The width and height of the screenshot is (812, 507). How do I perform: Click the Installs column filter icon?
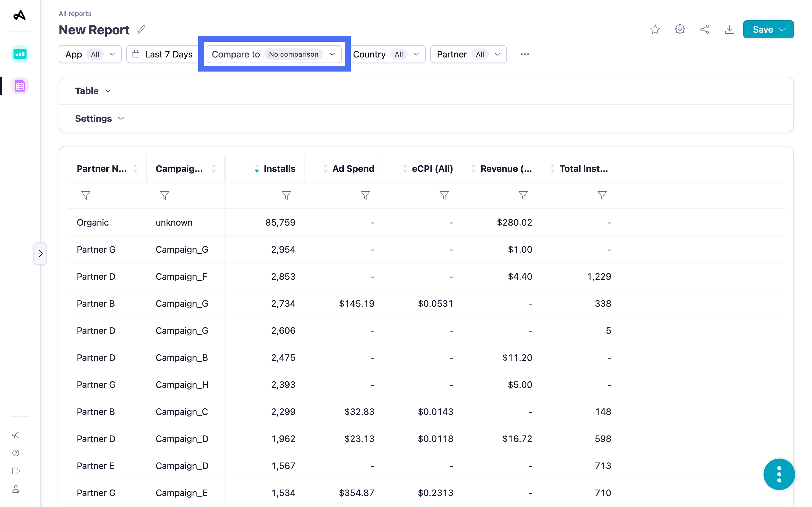click(286, 195)
